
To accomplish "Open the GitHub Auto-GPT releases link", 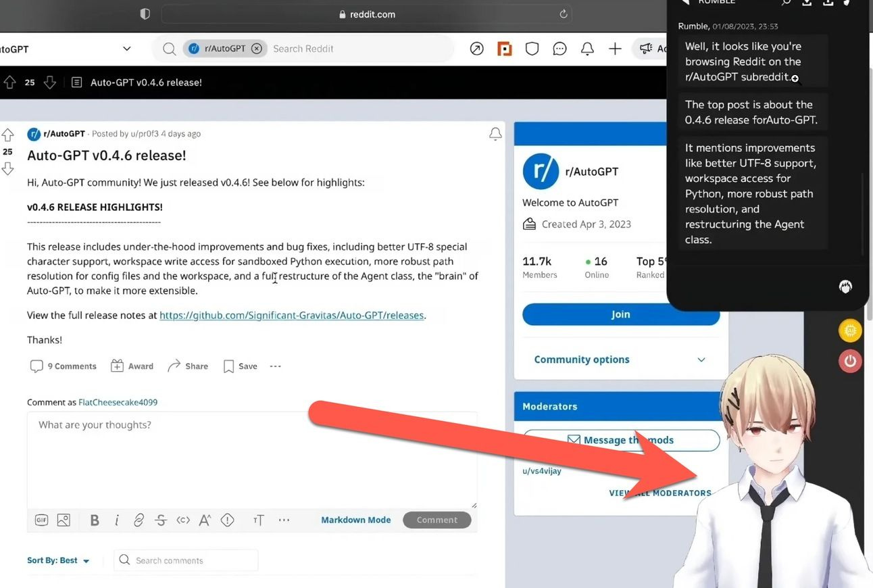I will [x=292, y=315].
